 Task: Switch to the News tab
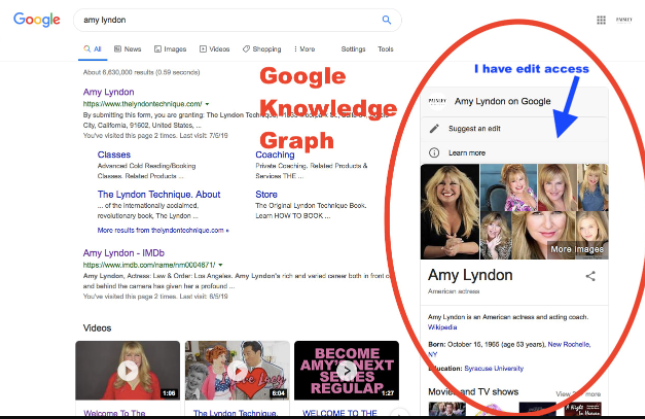pos(128,49)
